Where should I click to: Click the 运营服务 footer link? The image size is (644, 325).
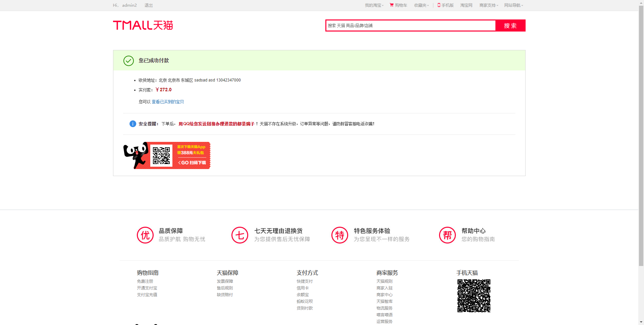(x=384, y=322)
